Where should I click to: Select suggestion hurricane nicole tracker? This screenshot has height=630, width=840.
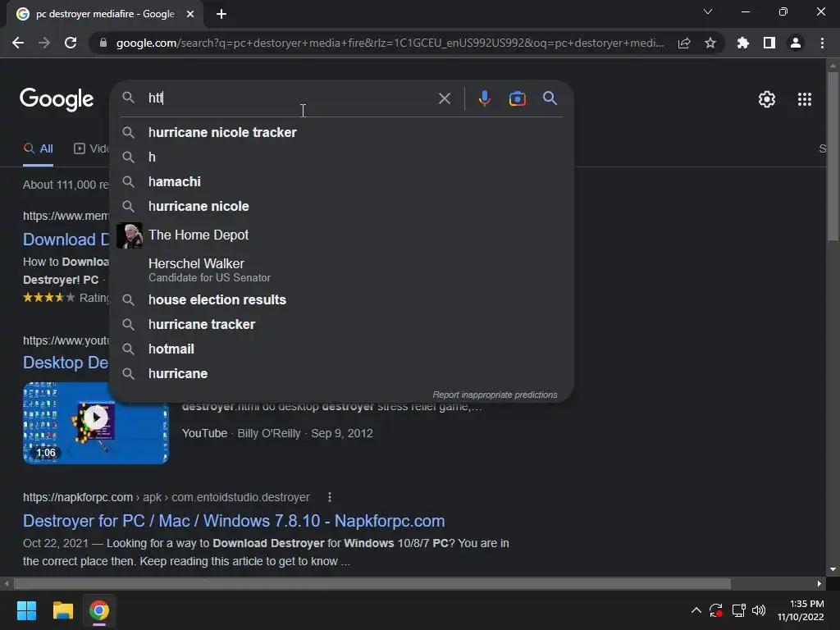click(x=341, y=132)
